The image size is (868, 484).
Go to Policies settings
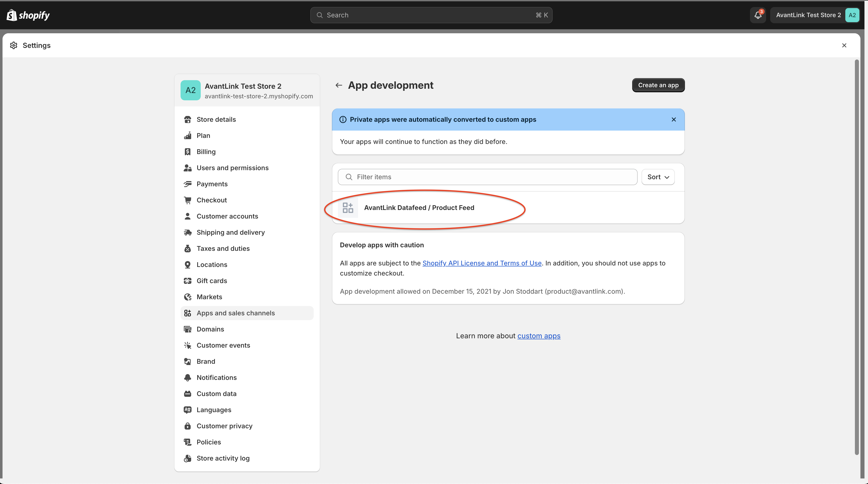click(x=247, y=442)
